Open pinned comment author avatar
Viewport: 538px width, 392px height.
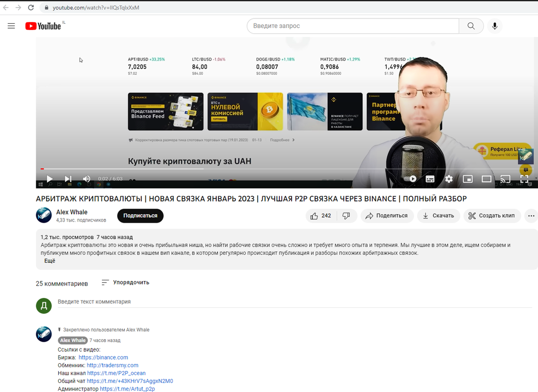44,335
